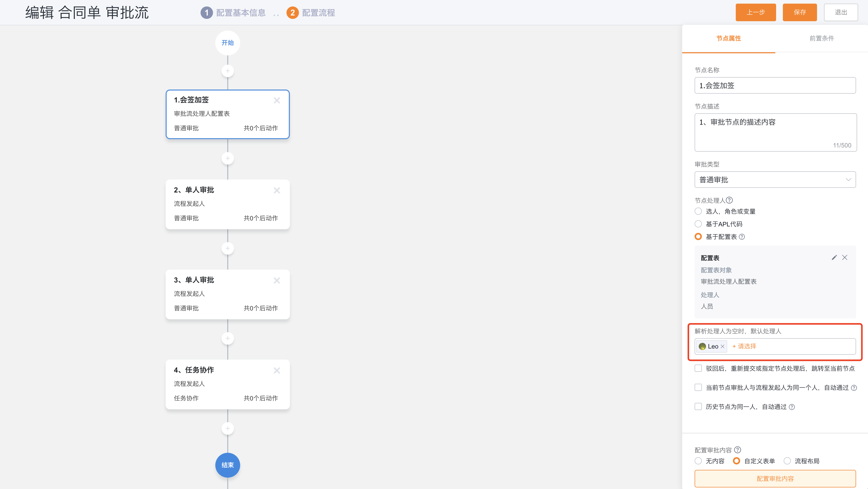This screenshot has height=489, width=868.
Task: Show help for 当前节点审批人与流程发起人为同一个人
Action: 854,388
